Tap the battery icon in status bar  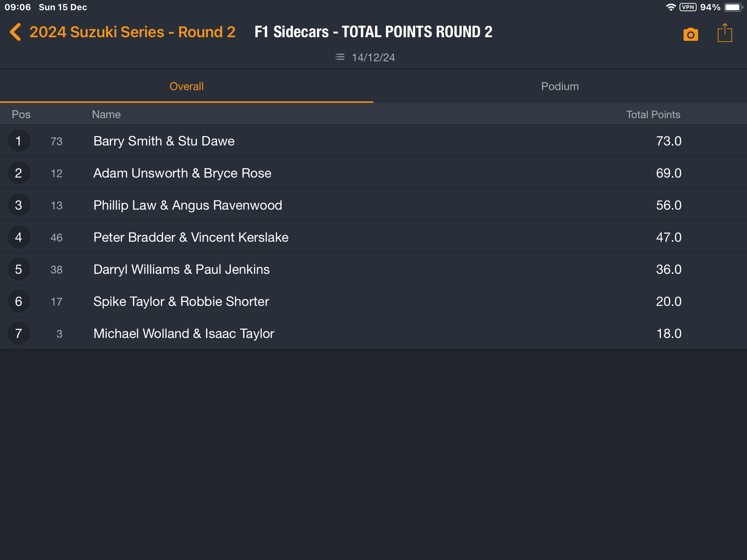(733, 7)
